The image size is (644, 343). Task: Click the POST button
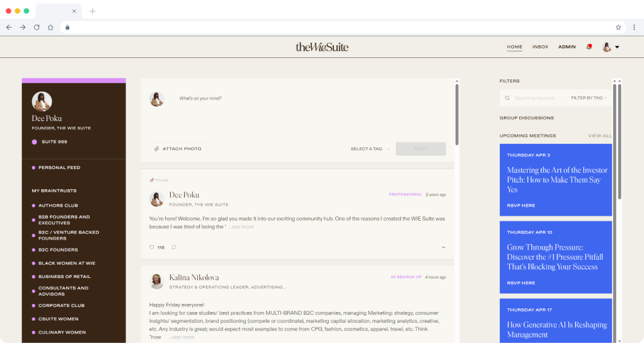click(420, 149)
